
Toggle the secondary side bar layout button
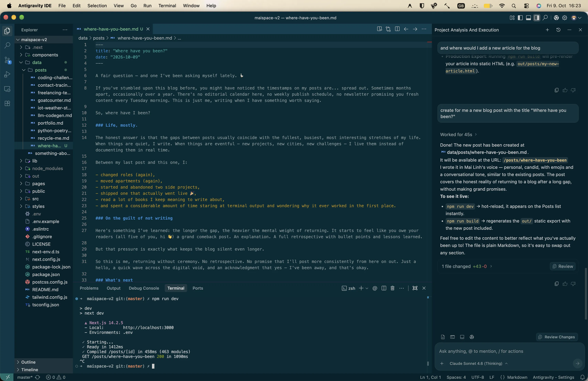(537, 18)
